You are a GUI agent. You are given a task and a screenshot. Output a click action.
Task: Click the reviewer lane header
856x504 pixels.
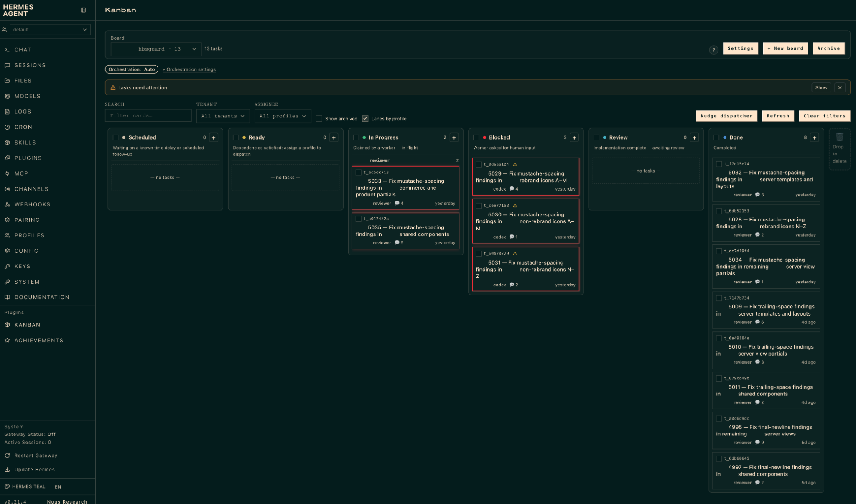click(405, 160)
